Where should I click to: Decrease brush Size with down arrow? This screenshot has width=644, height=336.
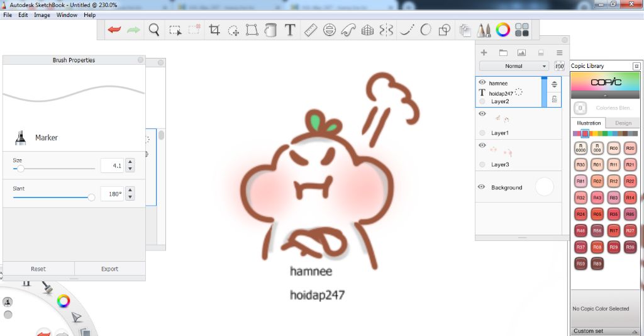(130, 169)
